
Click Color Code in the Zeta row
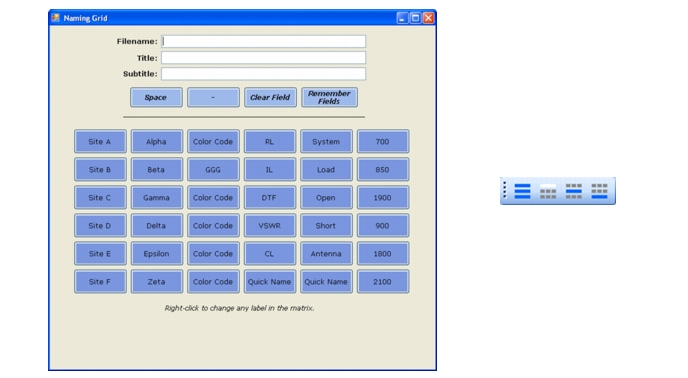tap(213, 282)
